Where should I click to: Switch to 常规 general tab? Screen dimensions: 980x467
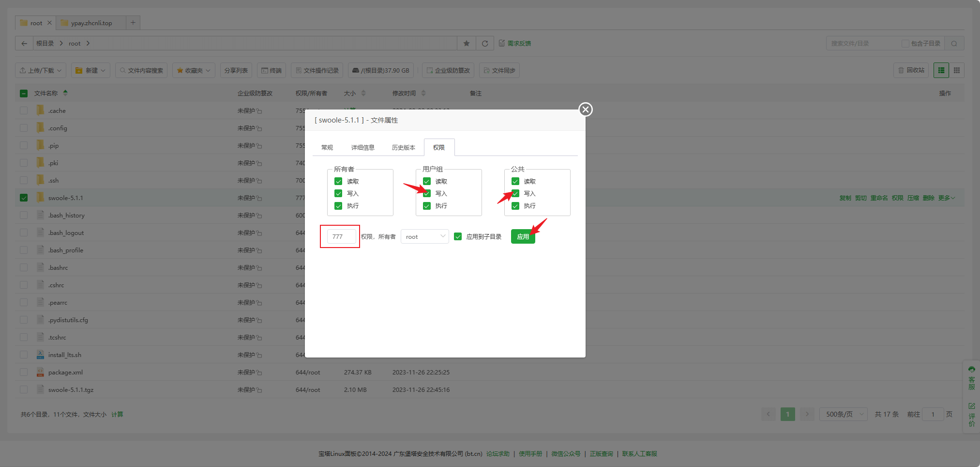pyautogui.click(x=327, y=147)
